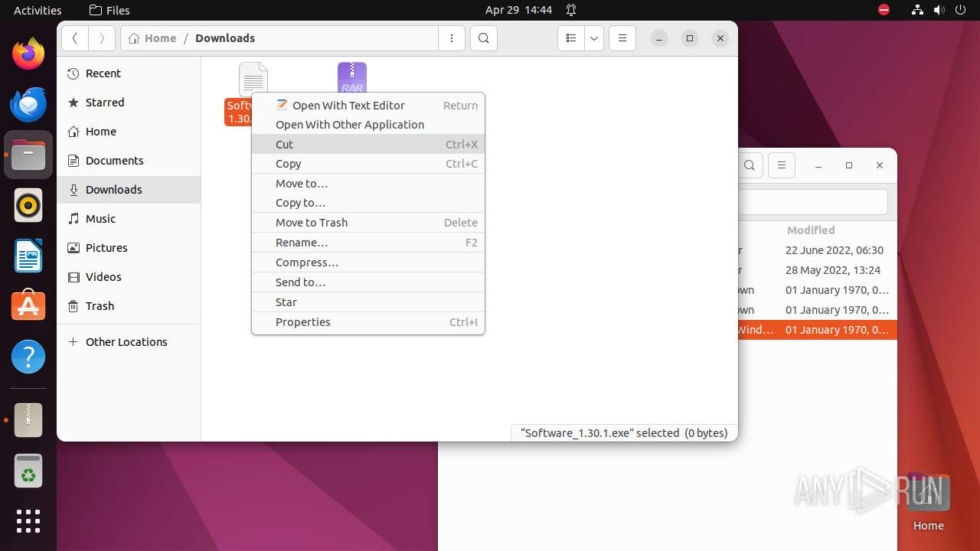Choose Move to… from context menu
980x551 pixels.
point(368,184)
